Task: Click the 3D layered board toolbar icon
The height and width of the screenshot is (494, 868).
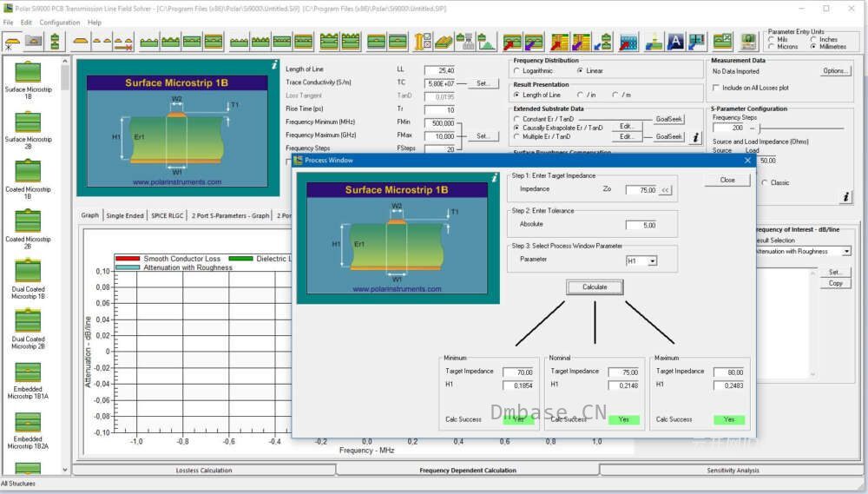Action: [x=444, y=42]
